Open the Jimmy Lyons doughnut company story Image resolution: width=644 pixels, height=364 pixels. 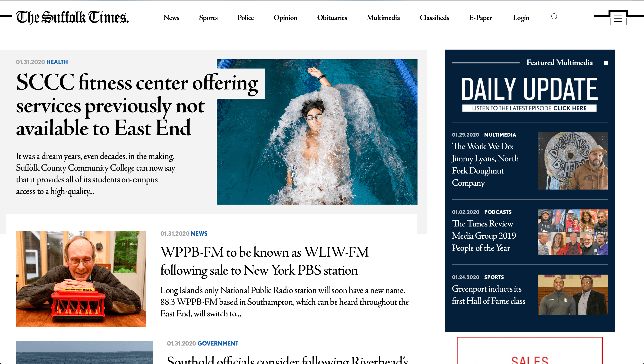tap(485, 165)
